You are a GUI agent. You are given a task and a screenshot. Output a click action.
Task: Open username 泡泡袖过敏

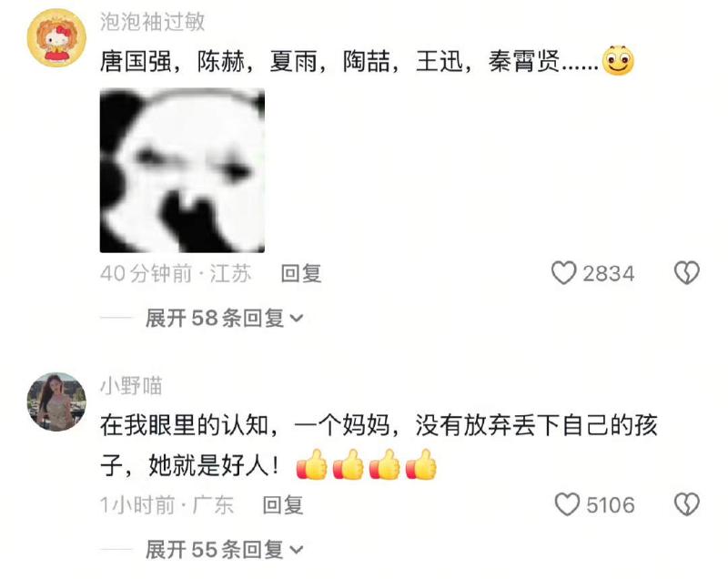point(152,22)
